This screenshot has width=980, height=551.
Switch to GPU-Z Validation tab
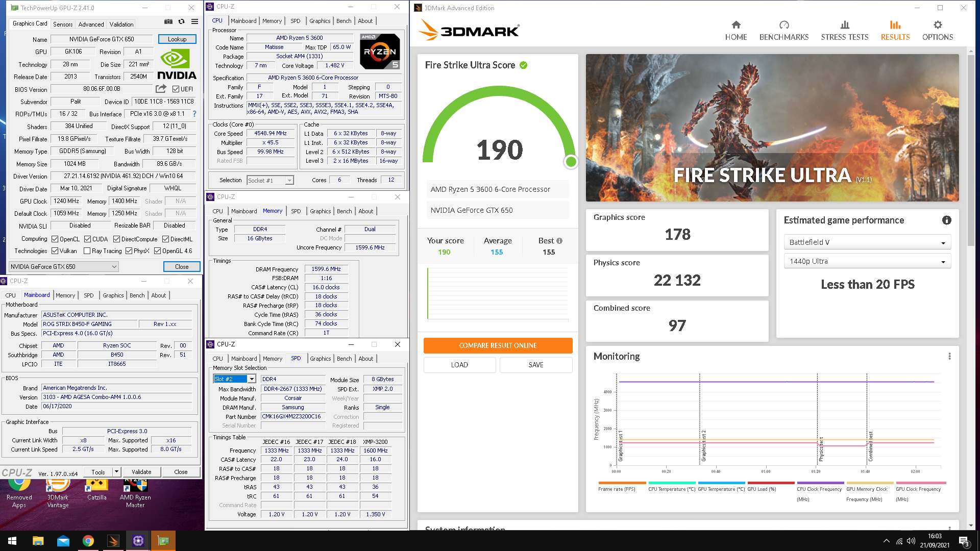click(x=121, y=24)
